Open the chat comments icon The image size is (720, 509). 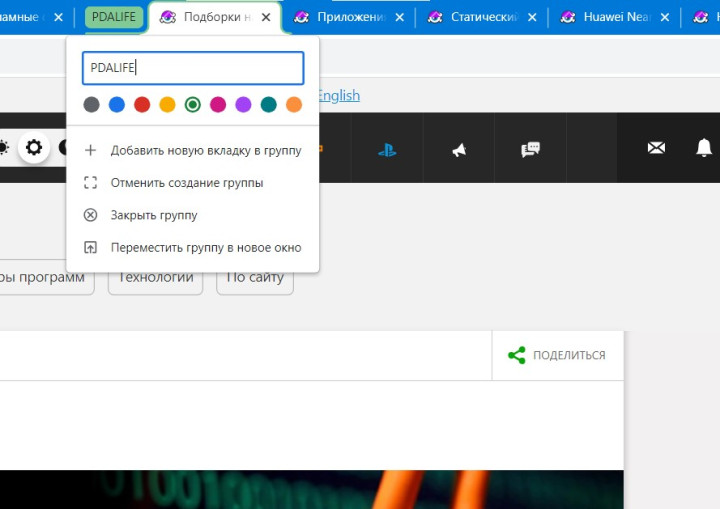click(530, 149)
